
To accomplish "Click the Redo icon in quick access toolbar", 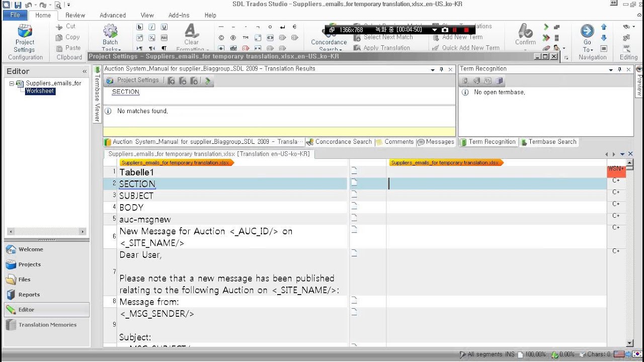I will pos(42,5).
